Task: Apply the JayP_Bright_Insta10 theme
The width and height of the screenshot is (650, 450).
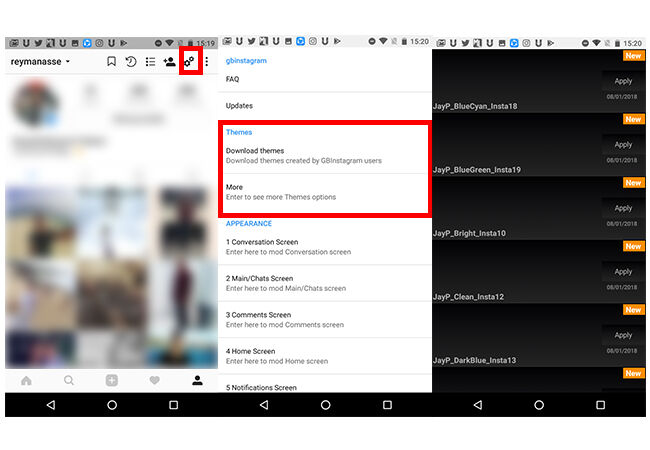Action: pos(623,208)
